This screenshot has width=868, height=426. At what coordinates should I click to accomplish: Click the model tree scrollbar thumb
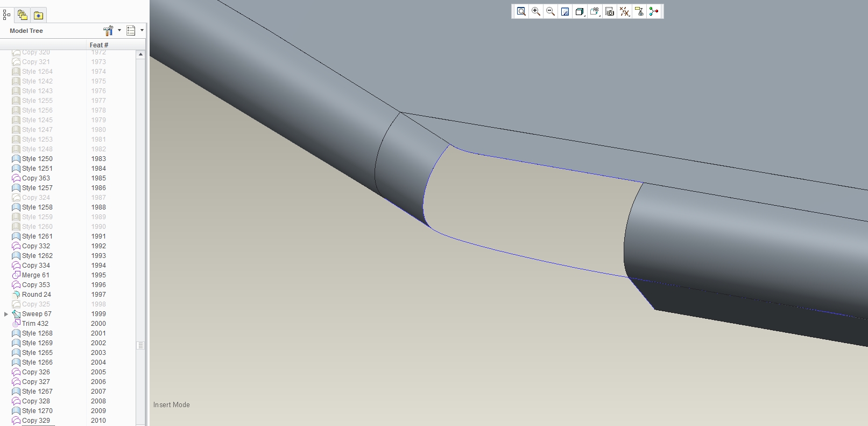(x=140, y=346)
